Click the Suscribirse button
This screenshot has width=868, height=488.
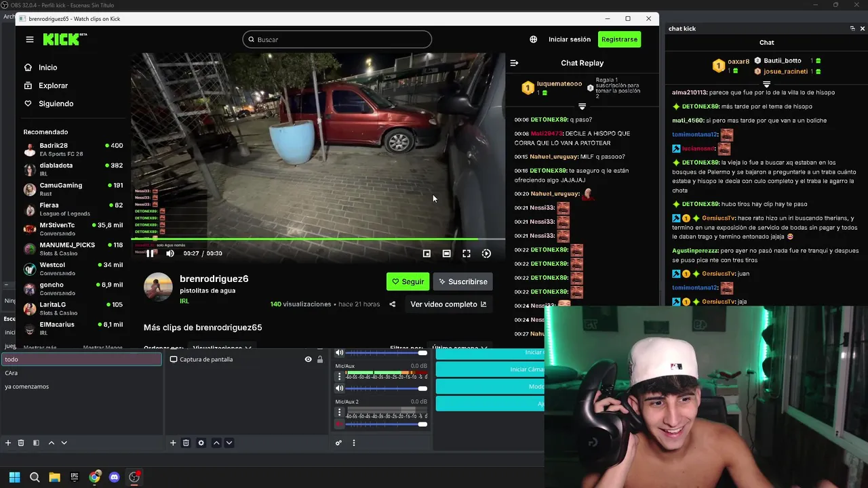click(462, 282)
